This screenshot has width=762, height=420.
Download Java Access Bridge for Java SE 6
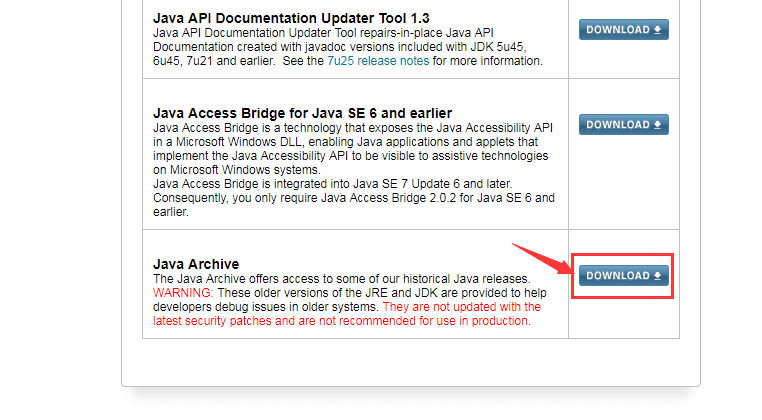point(623,124)
